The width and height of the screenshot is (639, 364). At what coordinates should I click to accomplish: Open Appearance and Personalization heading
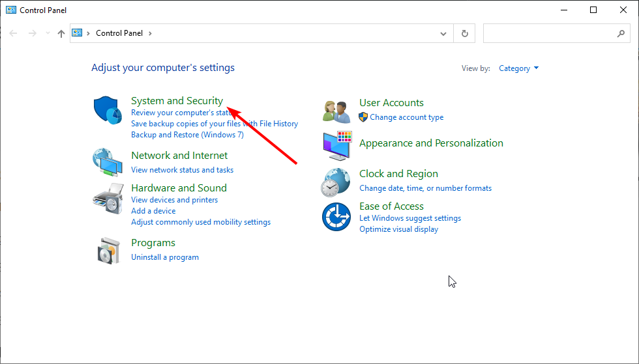pyautogui.click(x=431, y=143)
